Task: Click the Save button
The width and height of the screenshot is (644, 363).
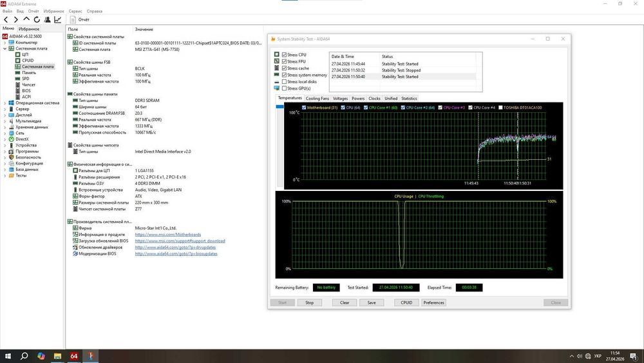Action: [x=372, y=302]
